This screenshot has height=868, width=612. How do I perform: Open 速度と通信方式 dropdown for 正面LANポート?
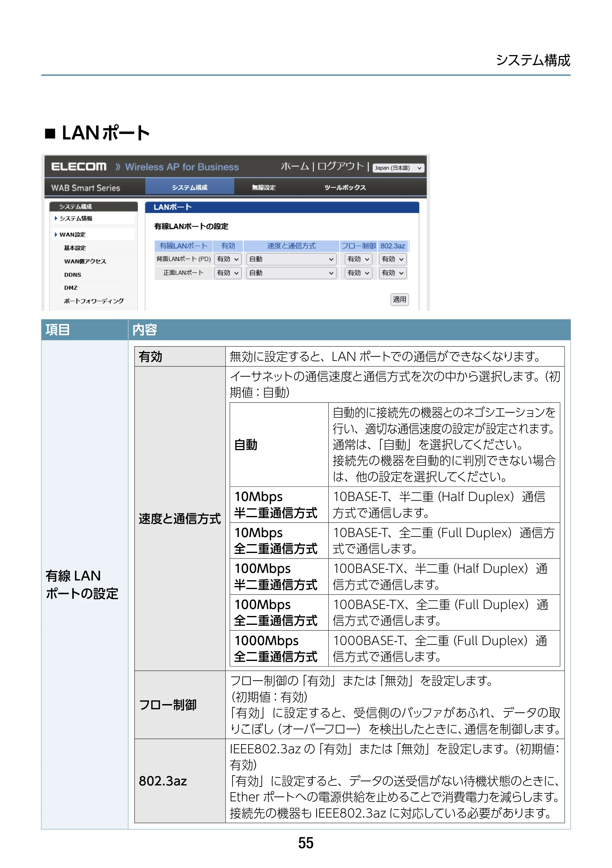click(291, 273)
